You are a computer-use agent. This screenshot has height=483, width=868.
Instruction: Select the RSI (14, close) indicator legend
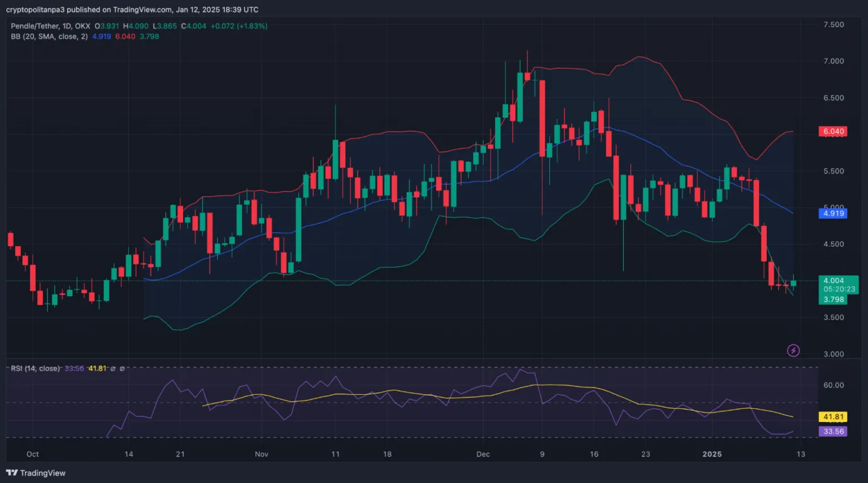pos(35,368)
